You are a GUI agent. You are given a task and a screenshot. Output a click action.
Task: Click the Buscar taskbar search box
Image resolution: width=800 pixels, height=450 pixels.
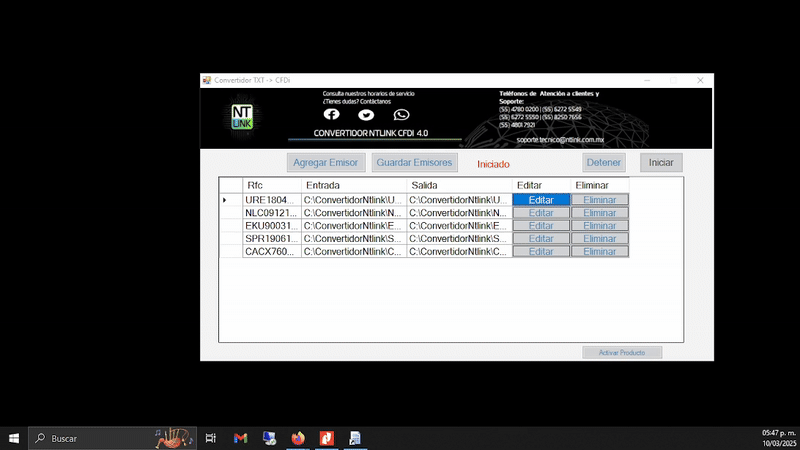pos(112,438)
